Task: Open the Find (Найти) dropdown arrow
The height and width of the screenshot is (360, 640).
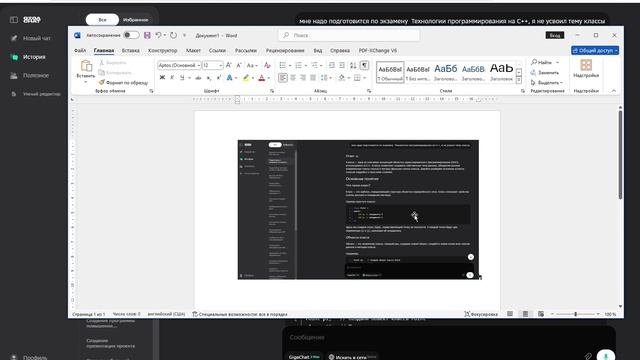Action: [x=558, y=62]
